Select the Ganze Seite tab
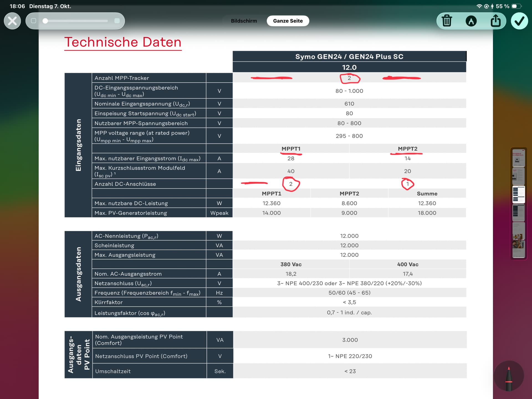The height and width of the screenshot is (399, 532). click(288, 21)
